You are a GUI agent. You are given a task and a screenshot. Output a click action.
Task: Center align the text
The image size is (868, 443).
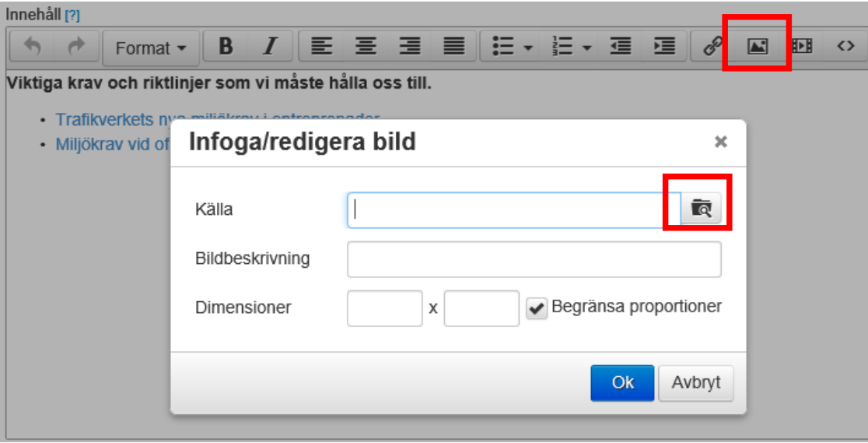[364, 47]
